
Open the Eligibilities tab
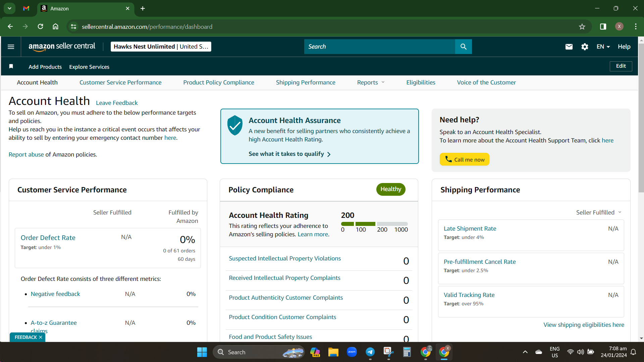tap(421, 82)
